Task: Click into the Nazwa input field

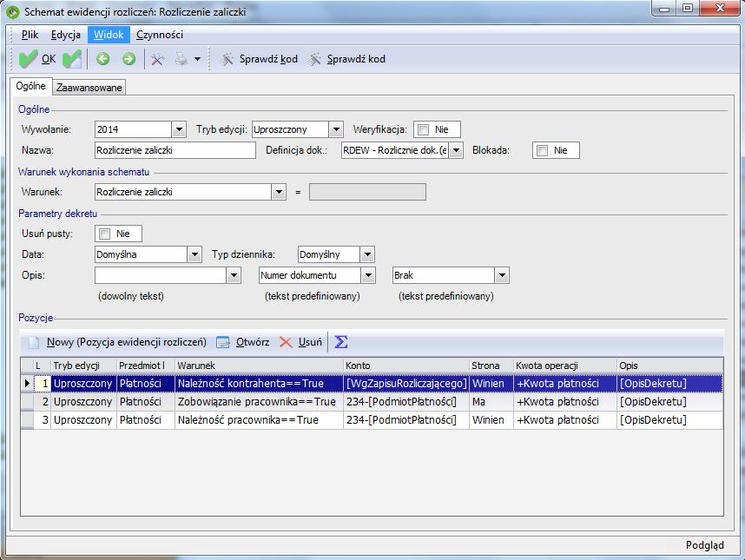Action: tap(175, 150)
